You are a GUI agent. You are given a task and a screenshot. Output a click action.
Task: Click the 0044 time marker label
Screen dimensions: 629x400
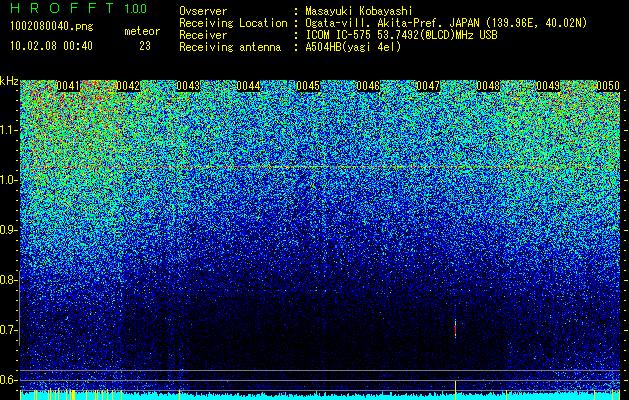[x=248, y=86]
